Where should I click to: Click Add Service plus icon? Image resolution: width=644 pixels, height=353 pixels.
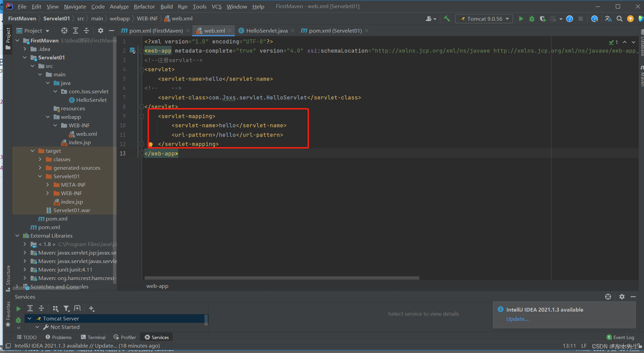(x=92, y=308)
